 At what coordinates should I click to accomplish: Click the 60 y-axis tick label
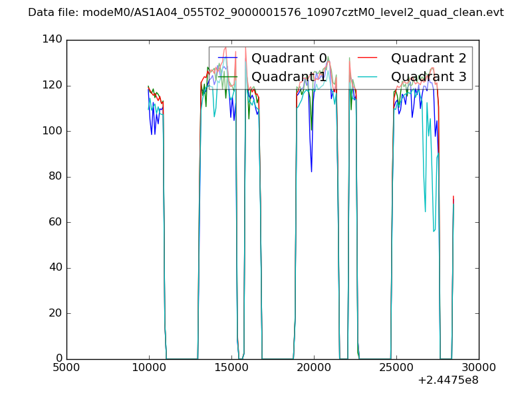click(x=55, y=222)
